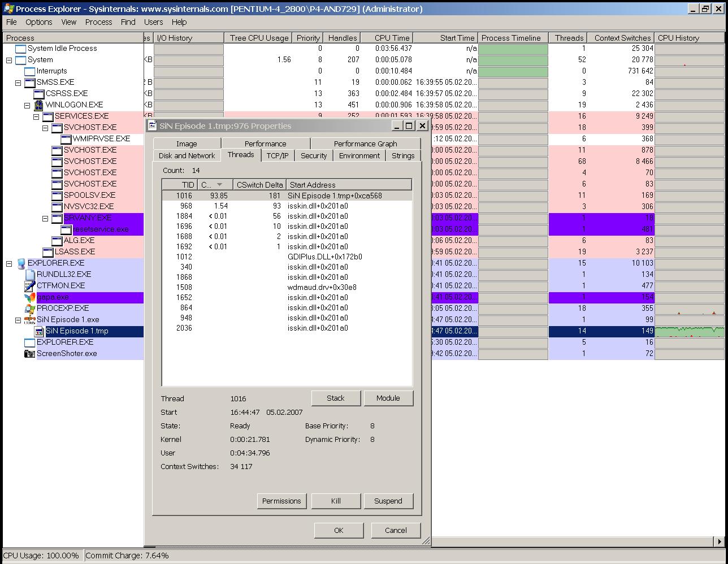Viewport: 728px width, 564px height.
Task: Select the PROCEXP.EXE process icon
Action: click(30, 309)
